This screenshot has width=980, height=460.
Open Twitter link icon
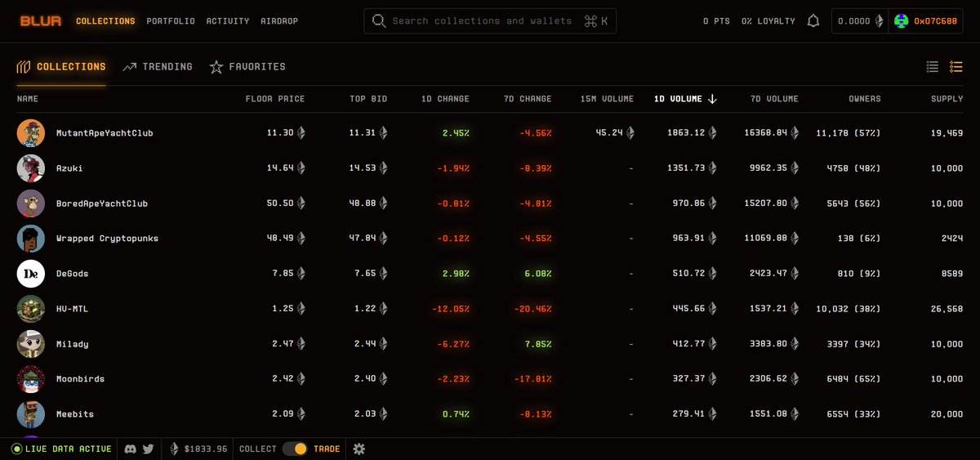pos(148,449)
